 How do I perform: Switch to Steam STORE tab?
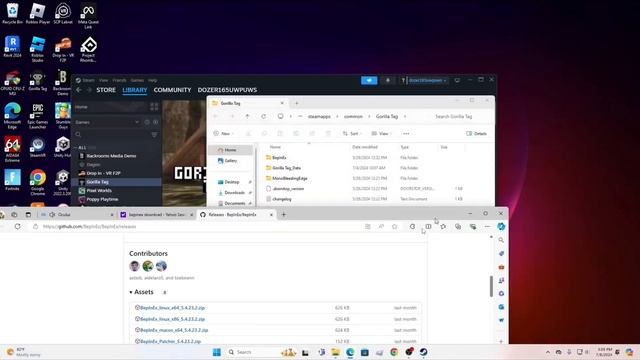(x=106, y=90)
